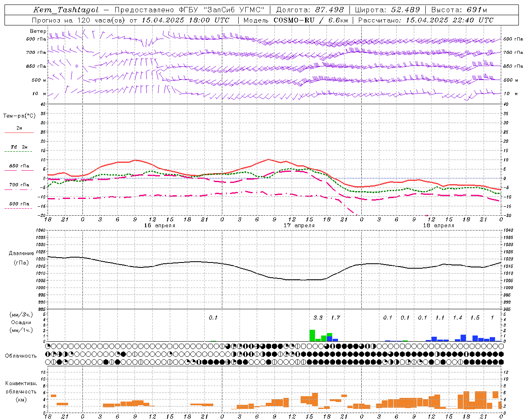This screenshot has width=525, height=420.
Task: Click the Конвективн. panel label
Action: tap(21, 383)
